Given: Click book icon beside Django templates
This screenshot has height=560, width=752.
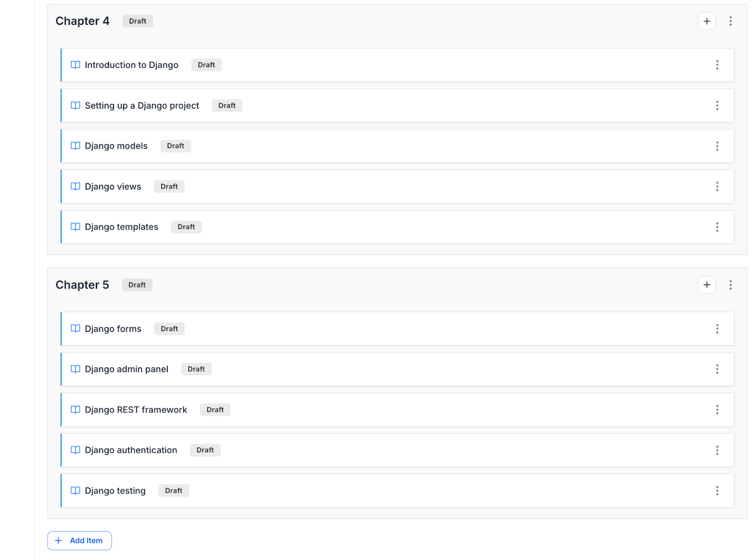Looking at the screenshot, I should pos(75,227).
